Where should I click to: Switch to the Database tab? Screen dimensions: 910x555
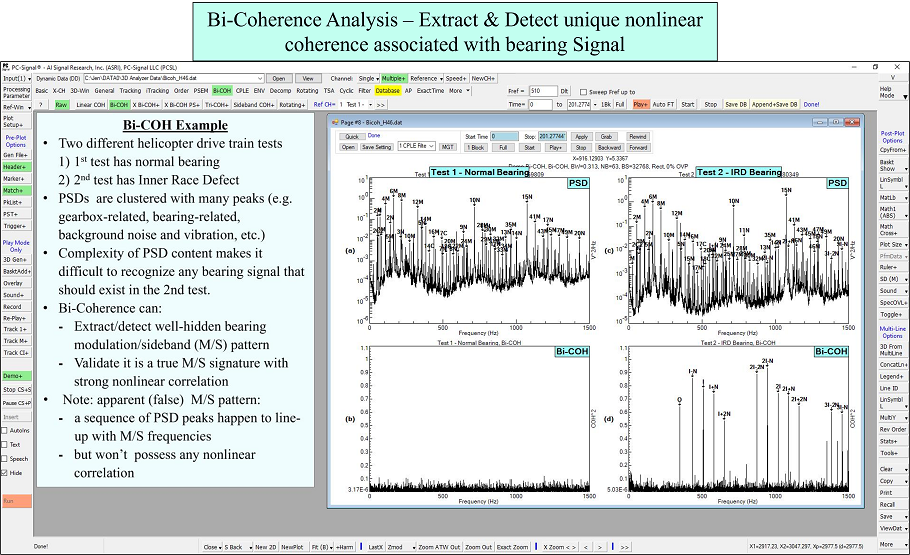[x=388, y=90]
